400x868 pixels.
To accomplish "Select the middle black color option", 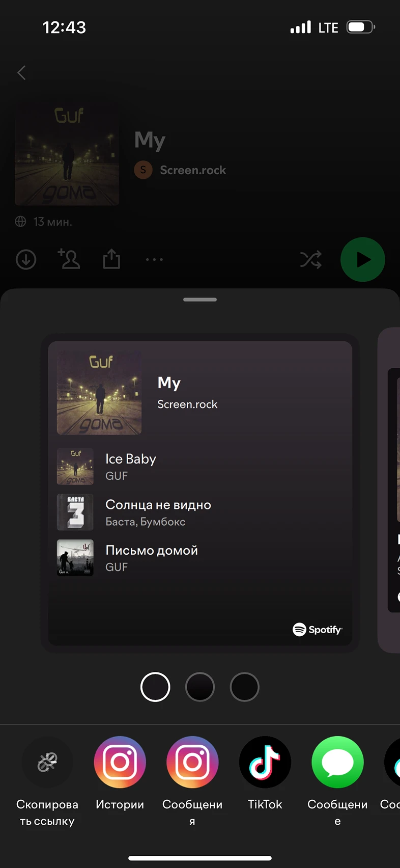I will click(200, 687).
